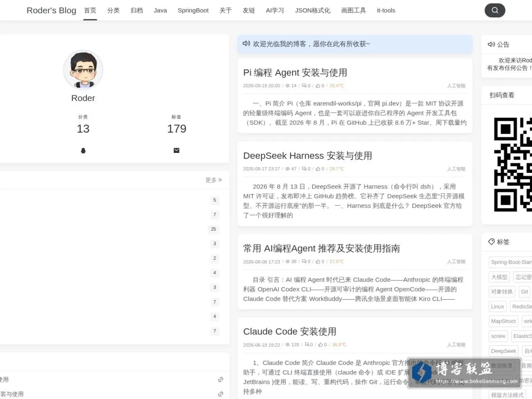Open the Java nav item

click(x=160, y=10)
